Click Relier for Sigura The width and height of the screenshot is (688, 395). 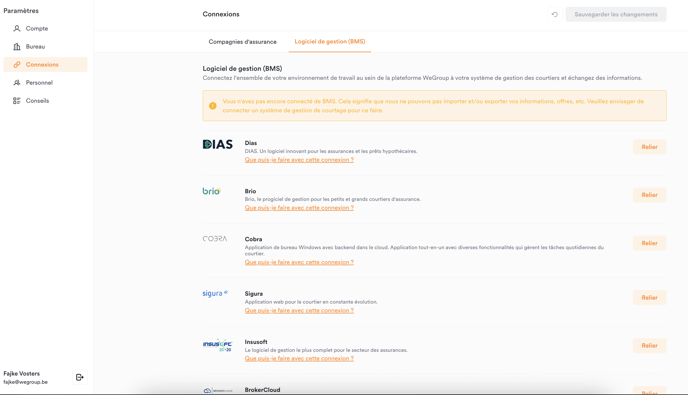pos(649,298)
